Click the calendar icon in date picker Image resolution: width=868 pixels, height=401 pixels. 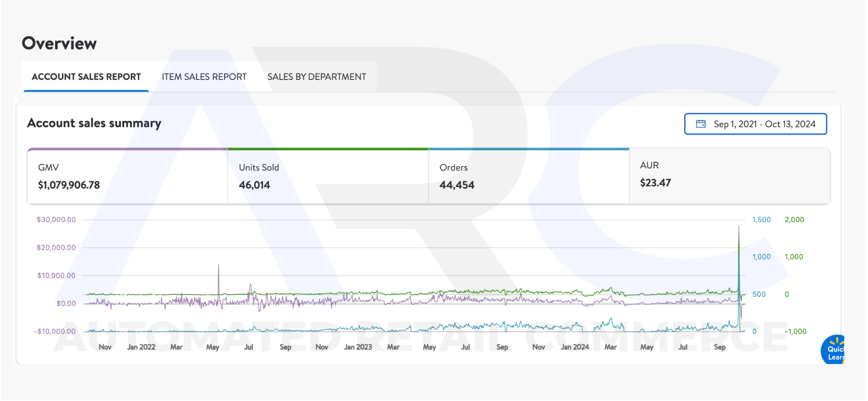click(701, 124)
